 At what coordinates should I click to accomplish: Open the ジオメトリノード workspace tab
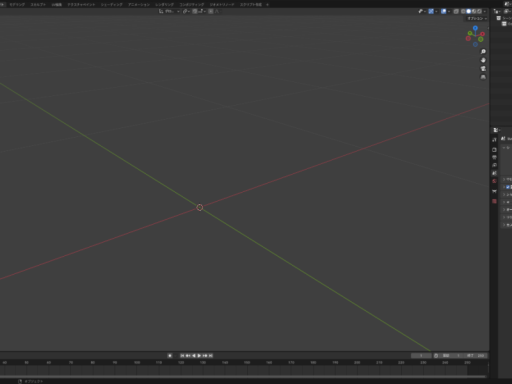click(222, 5)
